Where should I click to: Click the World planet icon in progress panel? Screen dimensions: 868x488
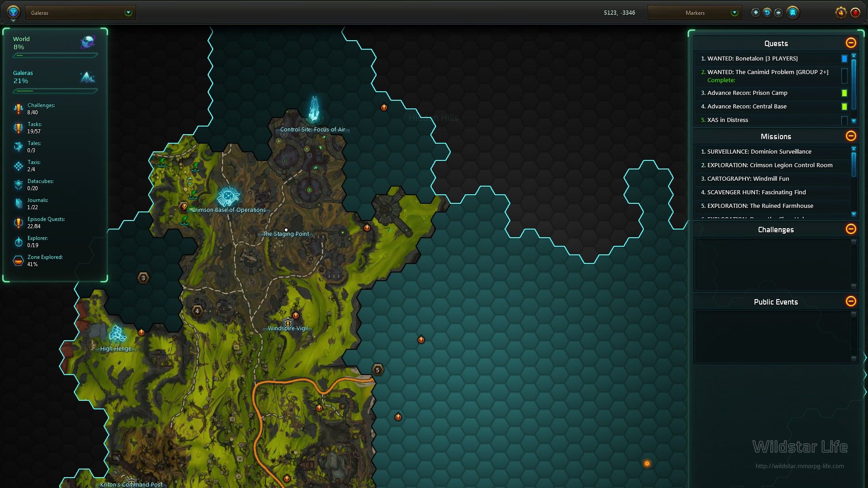88,42
